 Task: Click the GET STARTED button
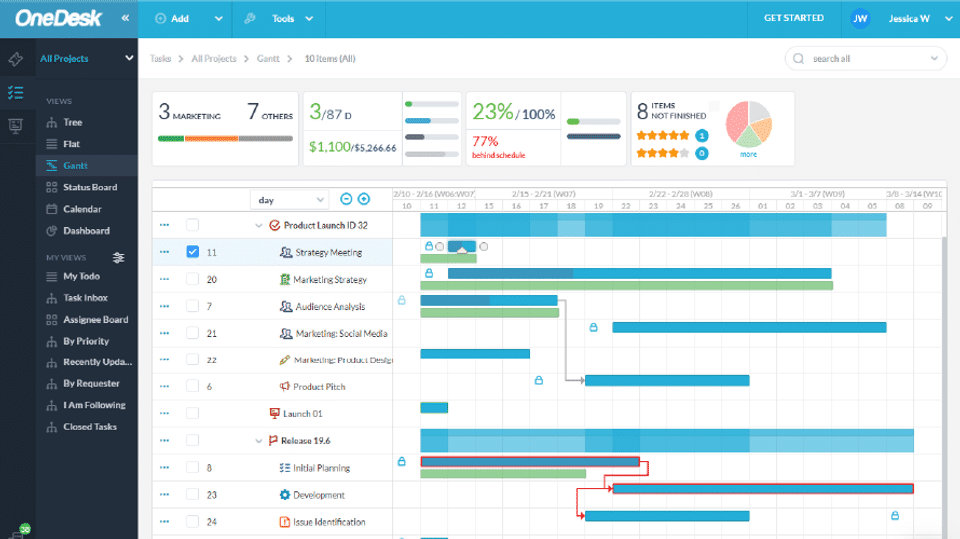point(793,18)
